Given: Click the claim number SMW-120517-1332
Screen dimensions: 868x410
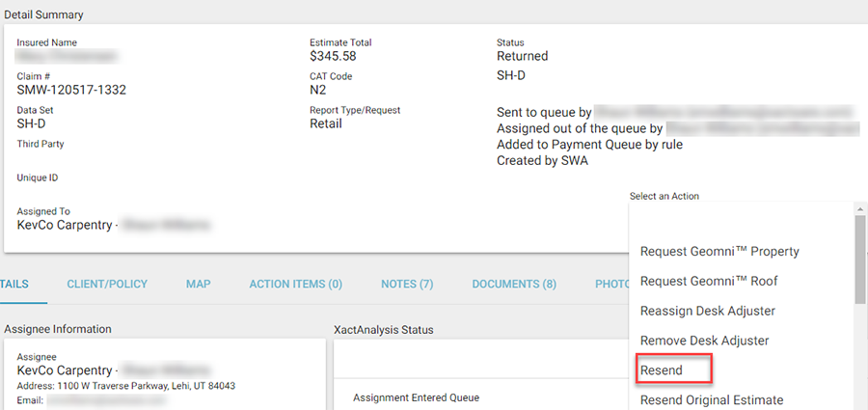Looking at the screenshot, I should click(71, 90).
